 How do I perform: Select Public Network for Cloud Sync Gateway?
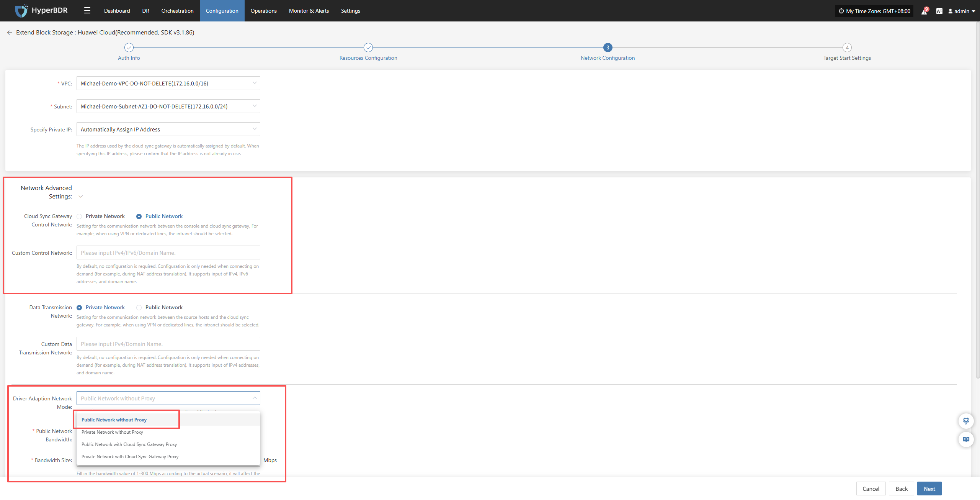click(139, 216)
